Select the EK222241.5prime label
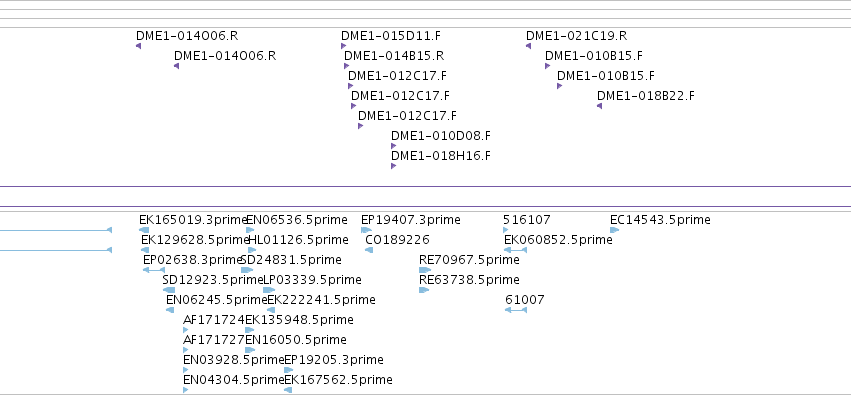 coord(321,300)
